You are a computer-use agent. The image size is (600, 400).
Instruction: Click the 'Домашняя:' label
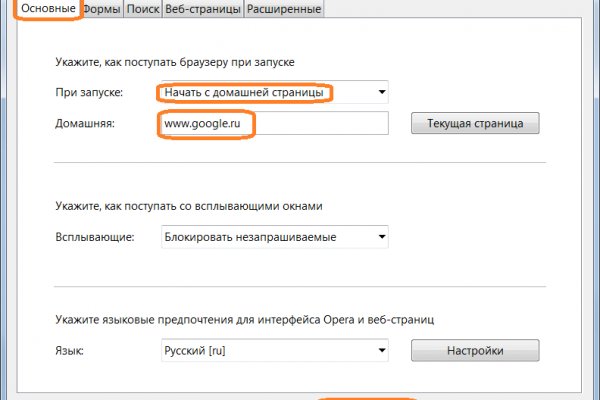(x=86, y=123)
